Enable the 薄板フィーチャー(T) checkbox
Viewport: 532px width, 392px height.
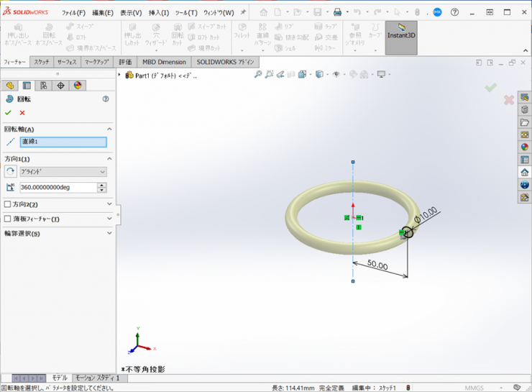(8, 219)
